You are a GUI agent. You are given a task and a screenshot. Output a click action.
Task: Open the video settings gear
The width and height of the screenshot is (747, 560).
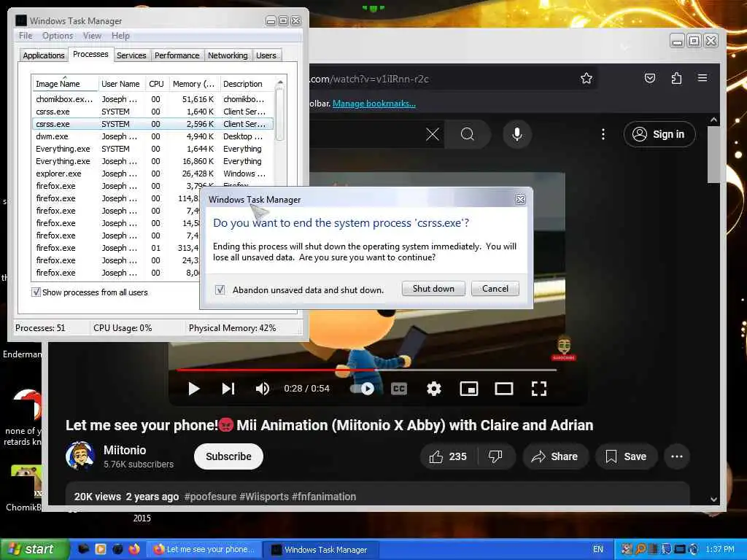[433, 389]
